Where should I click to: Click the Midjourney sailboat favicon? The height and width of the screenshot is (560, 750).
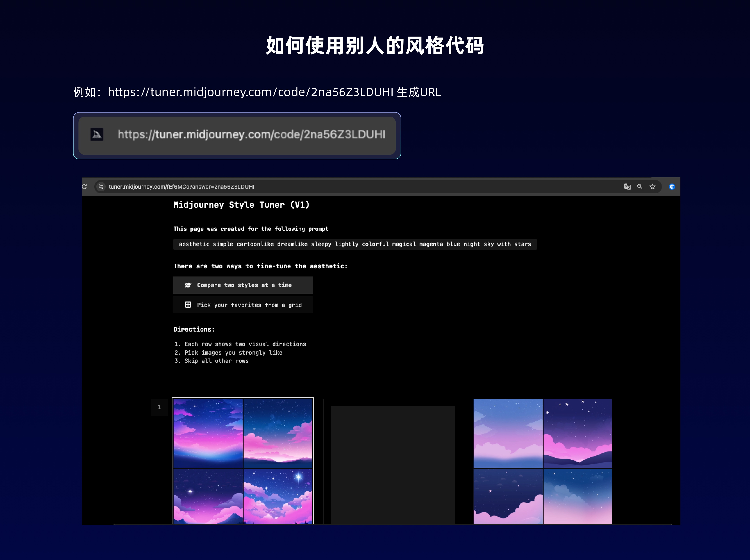[x=97, y=135]
